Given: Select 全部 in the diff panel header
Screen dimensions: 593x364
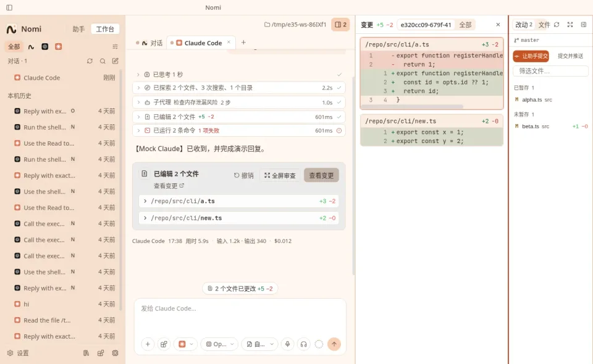Looking at the screenshot, I should pos(465,25).
